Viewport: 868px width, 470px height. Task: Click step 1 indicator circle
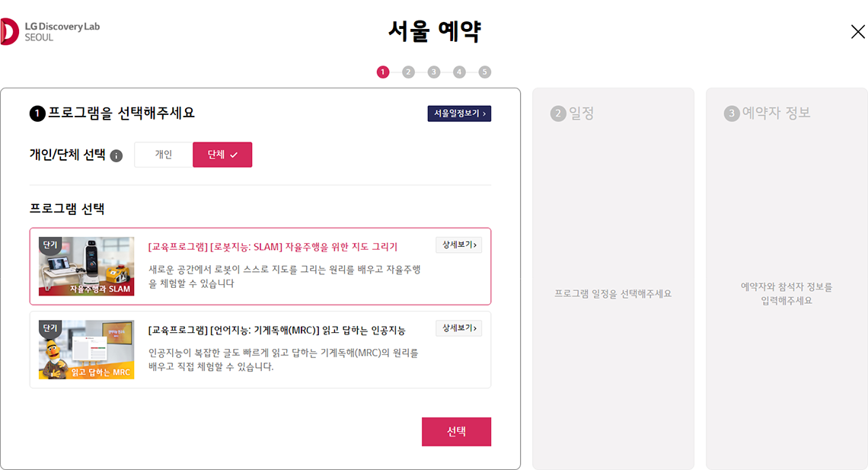pyautogui.click(x=382, y=72)
